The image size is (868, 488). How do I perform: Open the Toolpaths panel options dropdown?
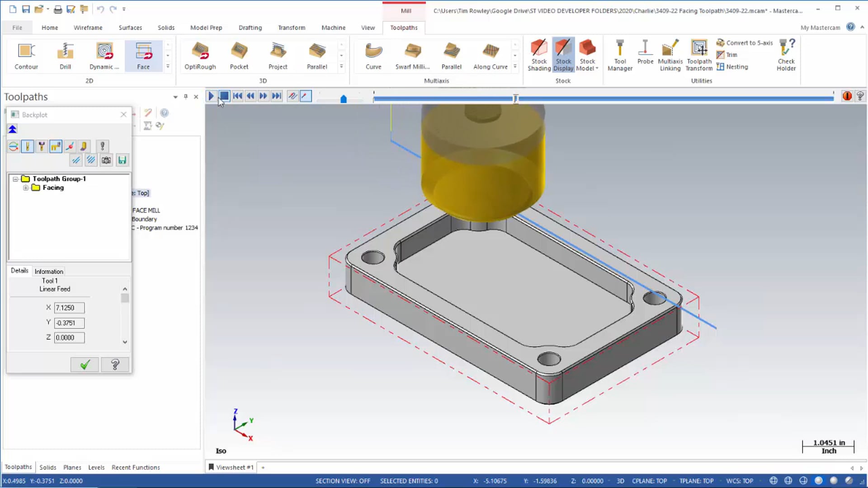tap(175, 97)
